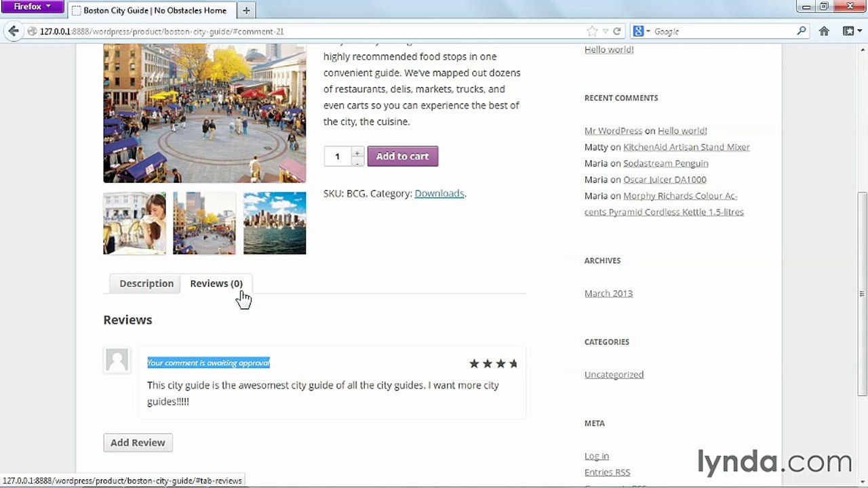Open the Uncategorized category link
This screenshot has height=488, width=868.
pos(614,375)
